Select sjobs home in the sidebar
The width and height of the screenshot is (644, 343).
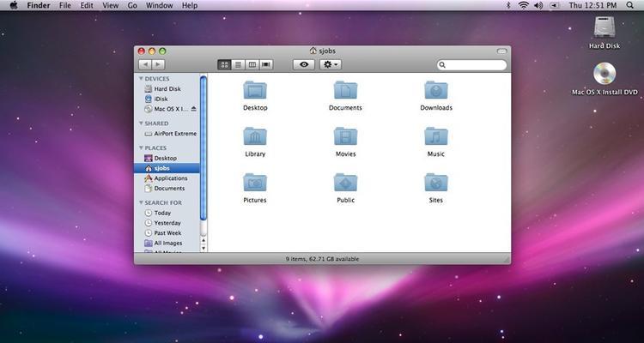pyautogui.click(x=167, y=168)
